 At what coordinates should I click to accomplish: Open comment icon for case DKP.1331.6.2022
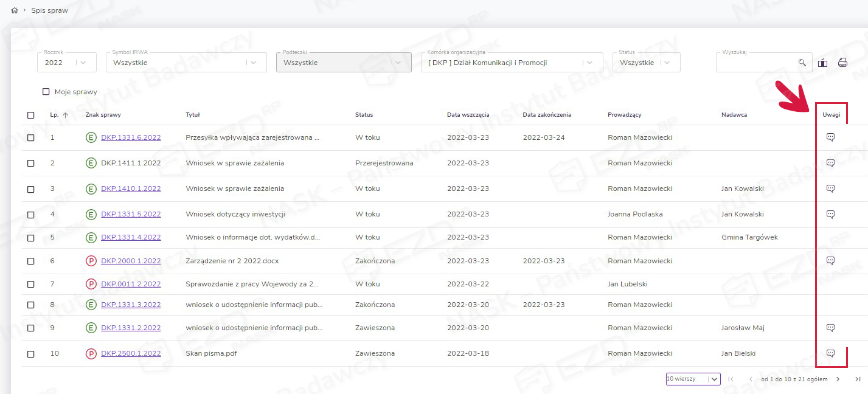coord(830,137)
